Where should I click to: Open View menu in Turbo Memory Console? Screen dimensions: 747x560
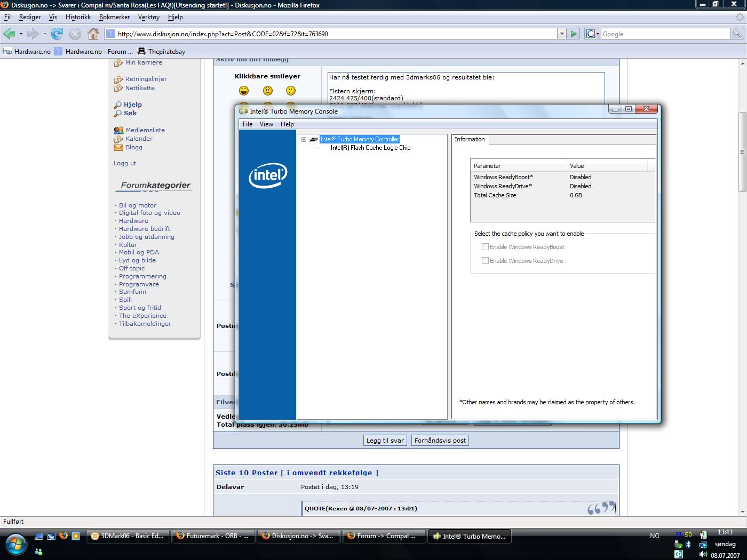tap(266, 124)
